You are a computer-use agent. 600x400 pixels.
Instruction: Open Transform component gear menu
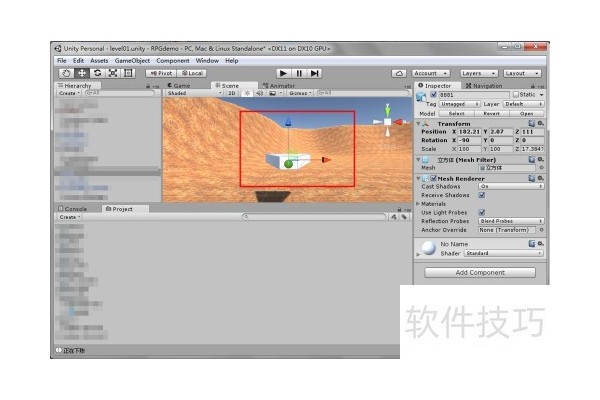click(x=540, y=123)
